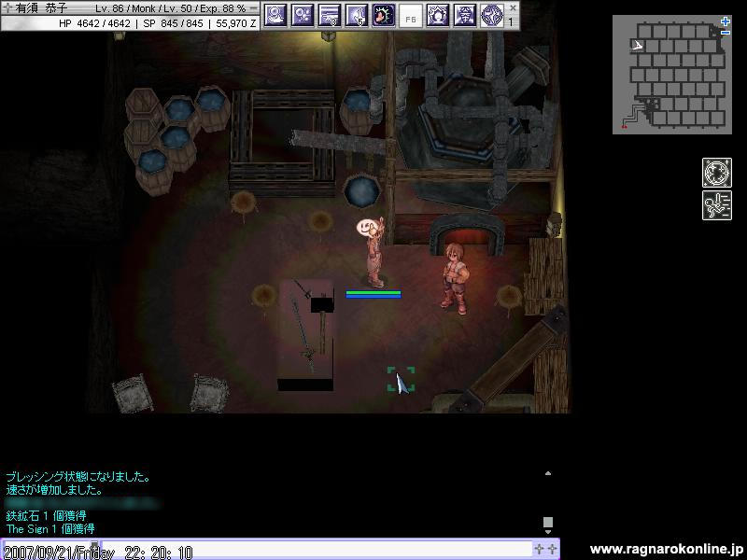Click first chat option star icon

539,549
